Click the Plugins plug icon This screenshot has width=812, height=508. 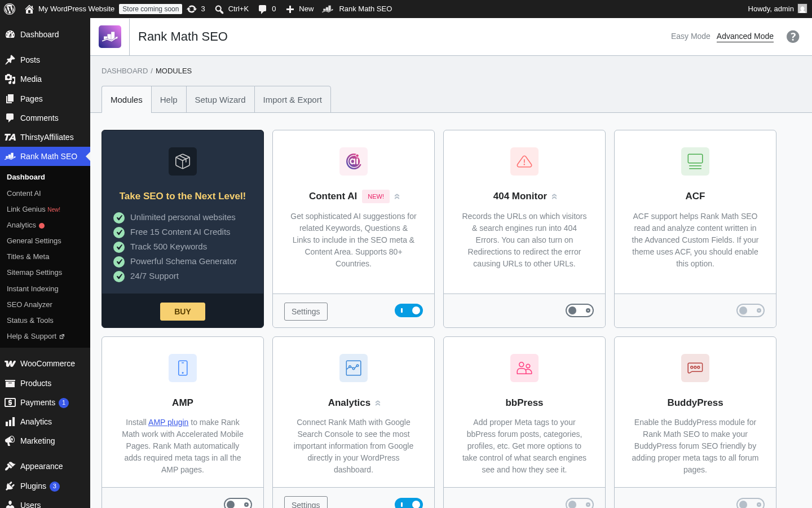pyautogui.click(x=10, y=486)
